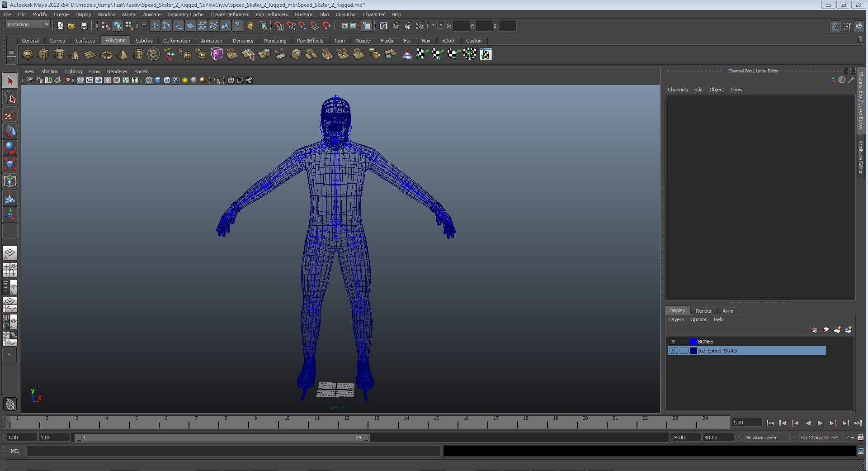The height and width of the screenshot is (471, 868).
Task: Click the time range slider bar
Action: click(x=222, y=438)
